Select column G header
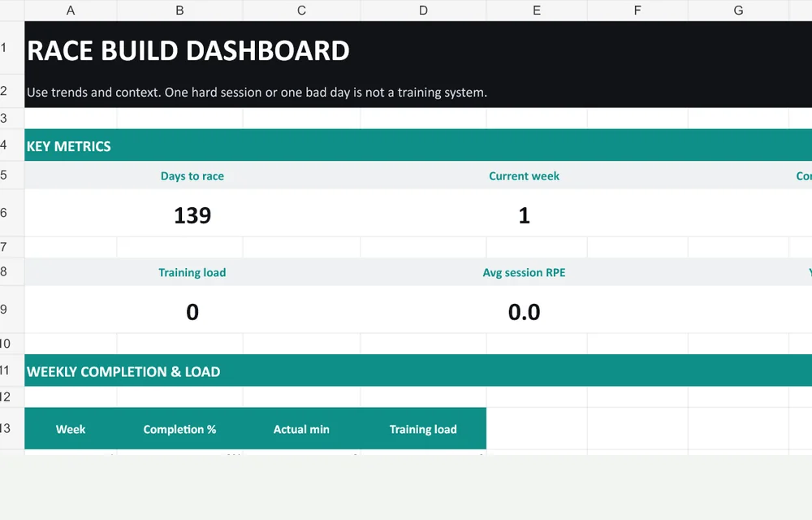 click(x=738, y=11)
